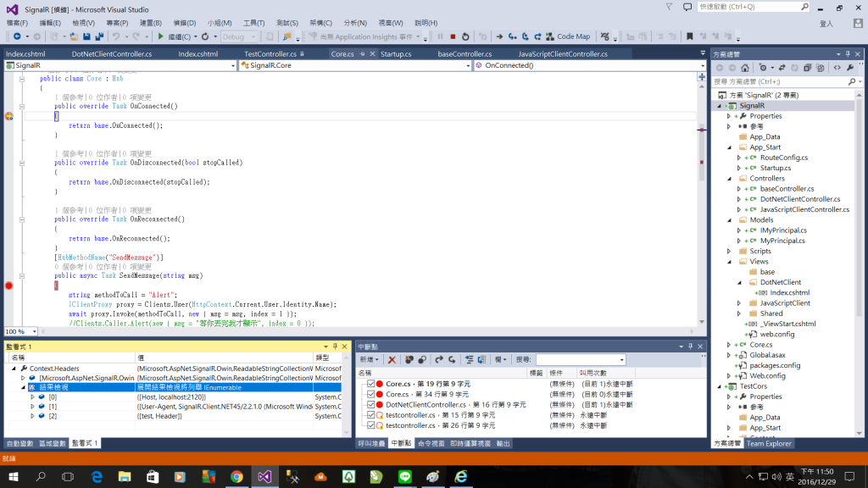Open Properties wrench icon in Solution Explorer
The image size is (868, 488).
pyautogui.click(x=850, y=68)
